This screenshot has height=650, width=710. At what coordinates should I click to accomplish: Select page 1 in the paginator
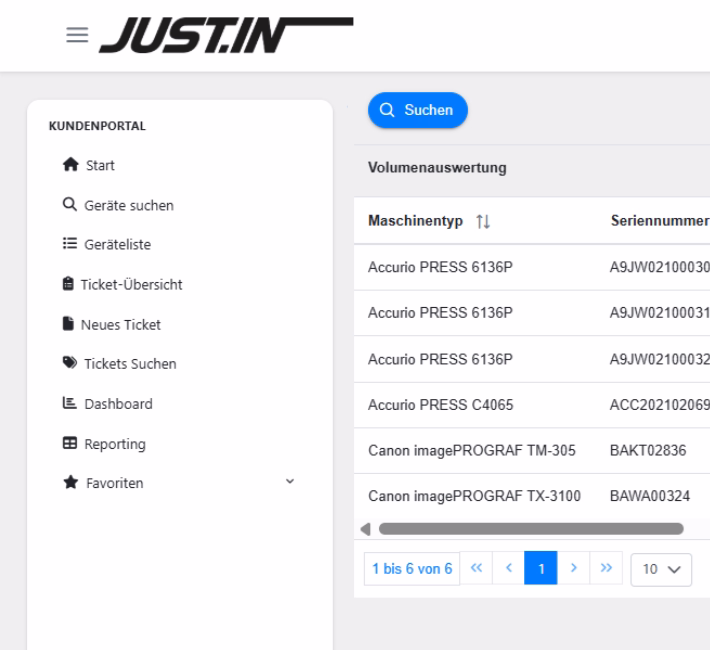541,568
